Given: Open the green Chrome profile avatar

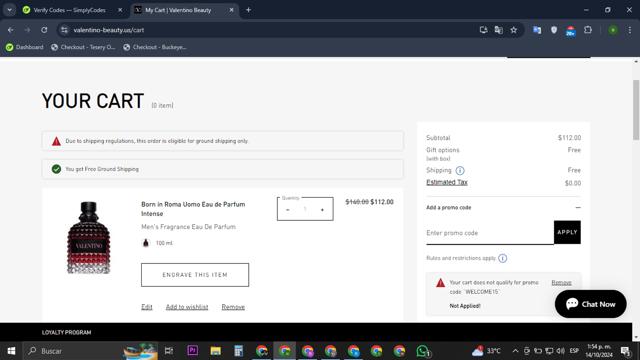Looking at the screenshot, I should coord(613,30).
